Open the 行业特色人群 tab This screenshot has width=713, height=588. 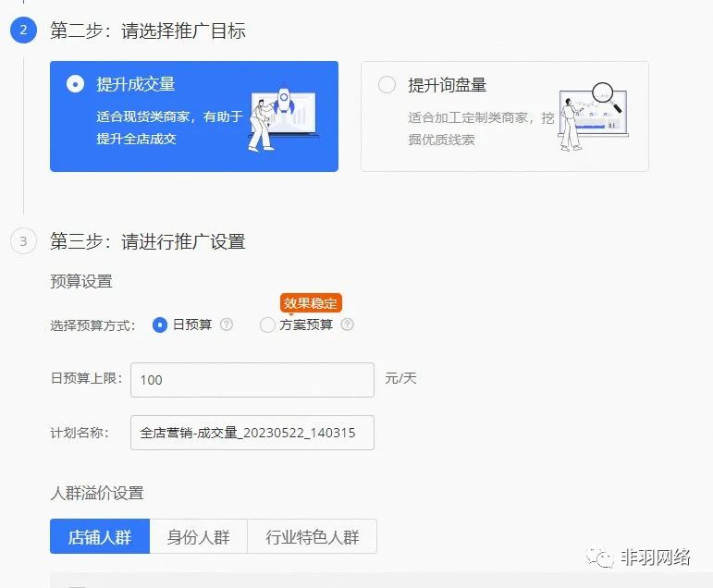312,536
